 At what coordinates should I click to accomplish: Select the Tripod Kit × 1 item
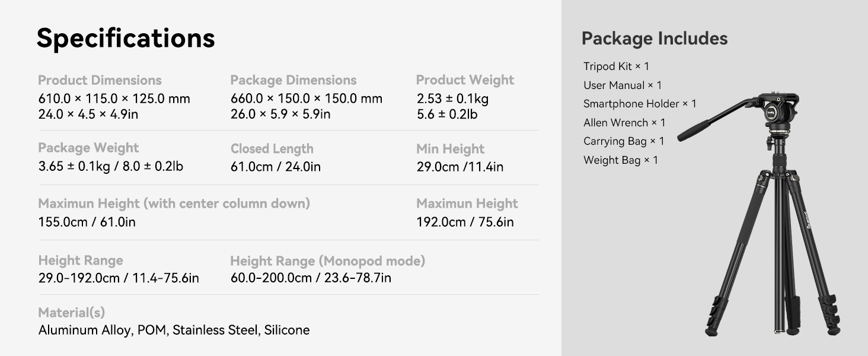pos(616,66)
